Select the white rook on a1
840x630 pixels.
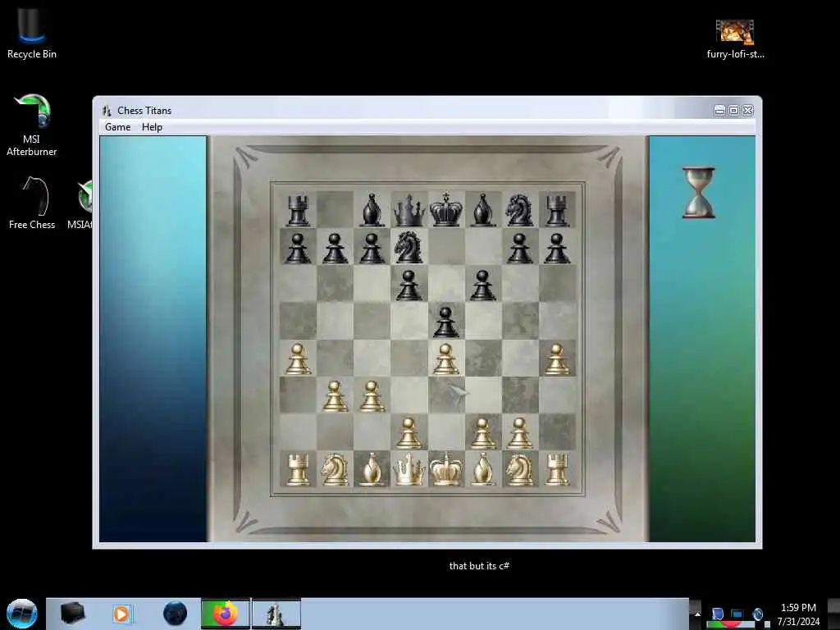click(x=298, y=469)
